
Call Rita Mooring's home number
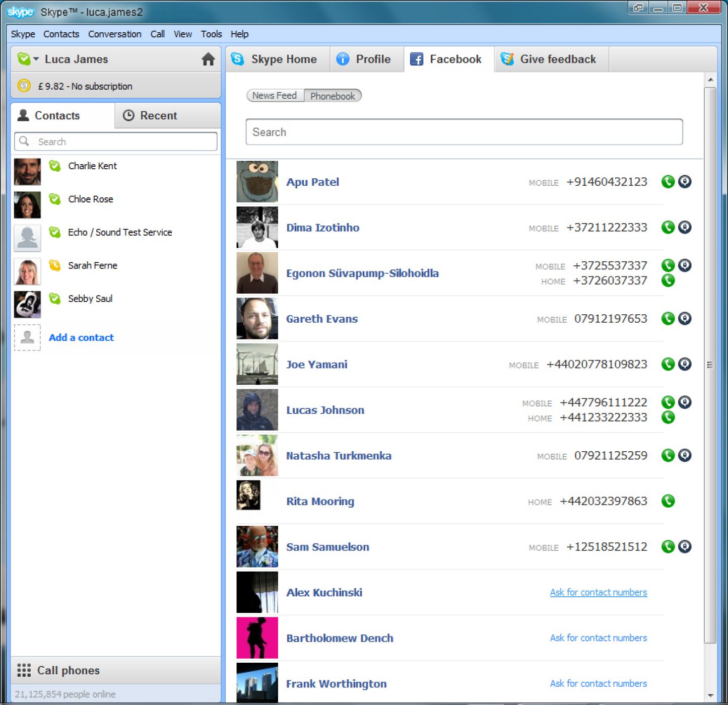(x=668, y=501)
